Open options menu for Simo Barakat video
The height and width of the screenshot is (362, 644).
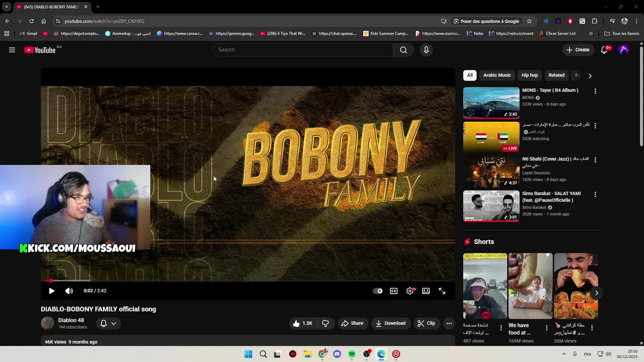click(595, 194)
